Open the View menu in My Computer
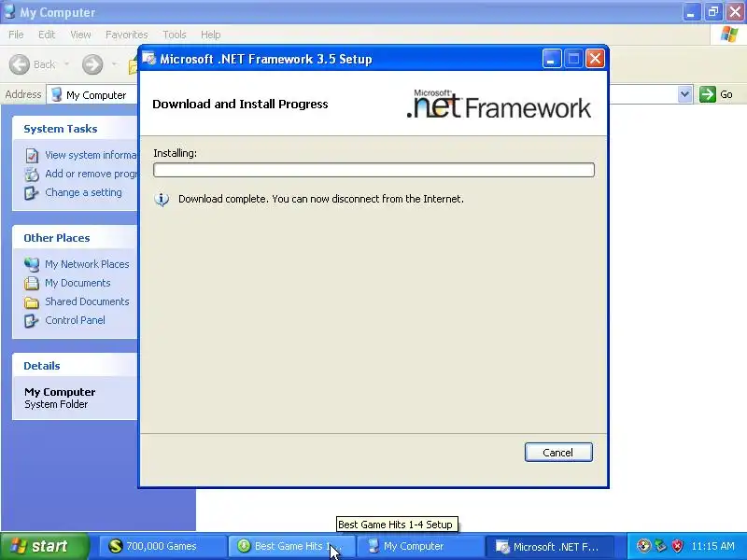Image resolution: width=747 pixels, height=560 pixels. pyautogui.click(x=80, y=35)
